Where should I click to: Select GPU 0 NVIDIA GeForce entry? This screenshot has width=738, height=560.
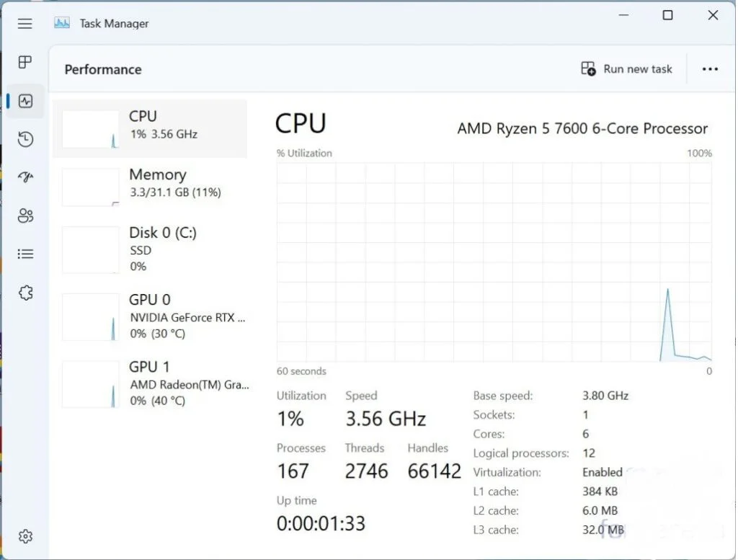(x=150, y=316)
